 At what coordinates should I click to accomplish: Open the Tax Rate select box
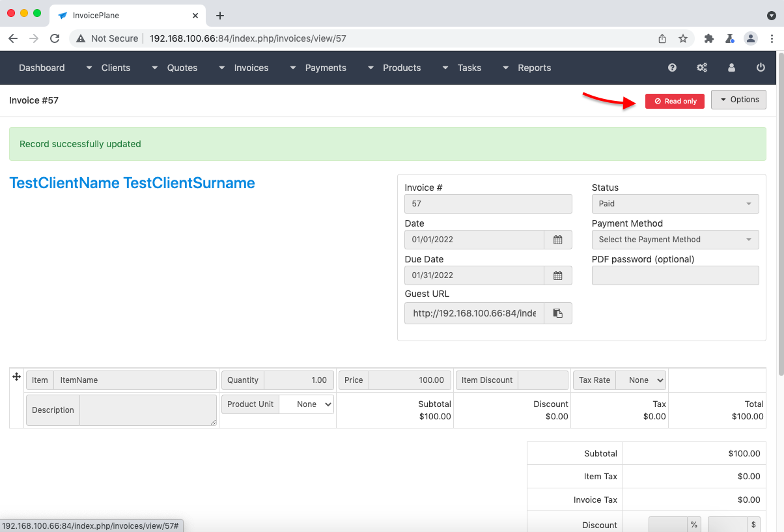[x=641, y=380]
